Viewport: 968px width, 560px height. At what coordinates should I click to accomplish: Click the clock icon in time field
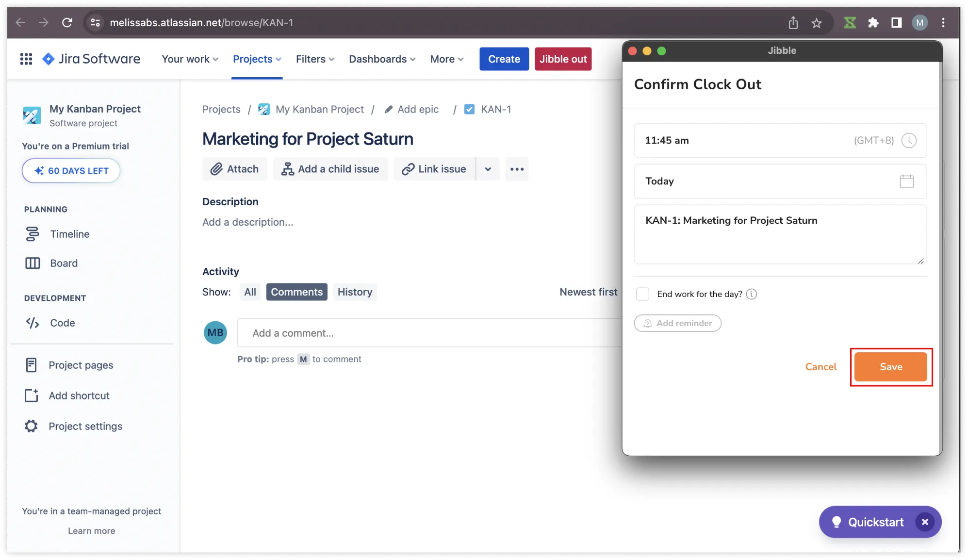tap(909, 140)
